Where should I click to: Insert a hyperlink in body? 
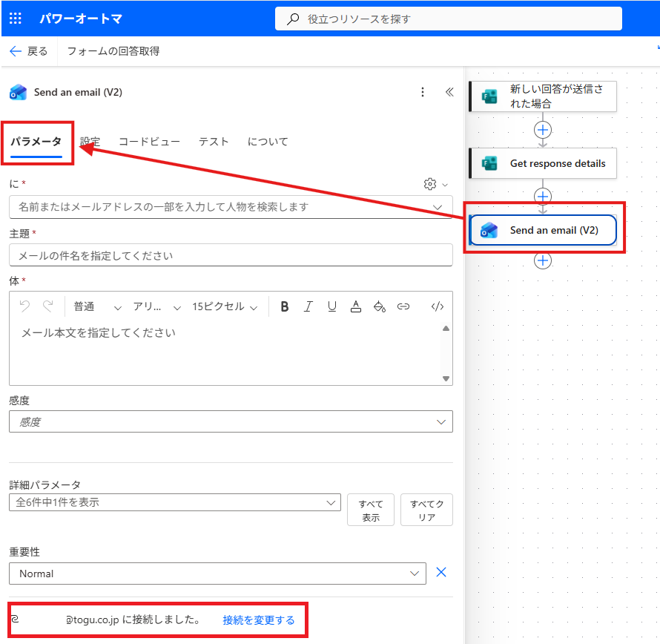click(403, 306)
